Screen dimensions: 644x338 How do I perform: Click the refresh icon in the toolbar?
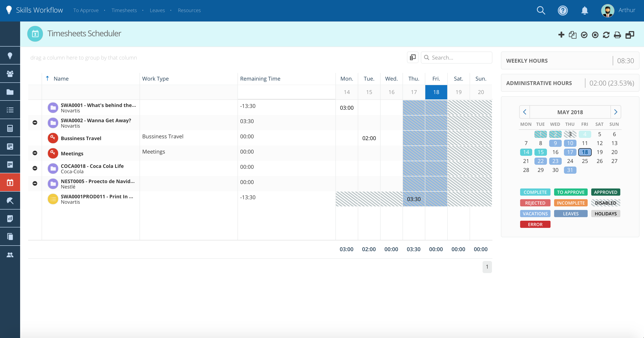pos(606,35)
